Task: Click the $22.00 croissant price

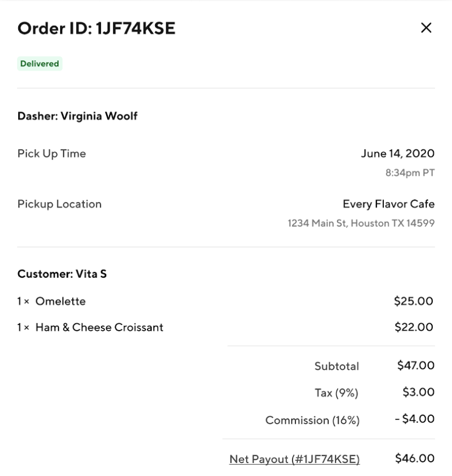Action: tap(413, 327)
